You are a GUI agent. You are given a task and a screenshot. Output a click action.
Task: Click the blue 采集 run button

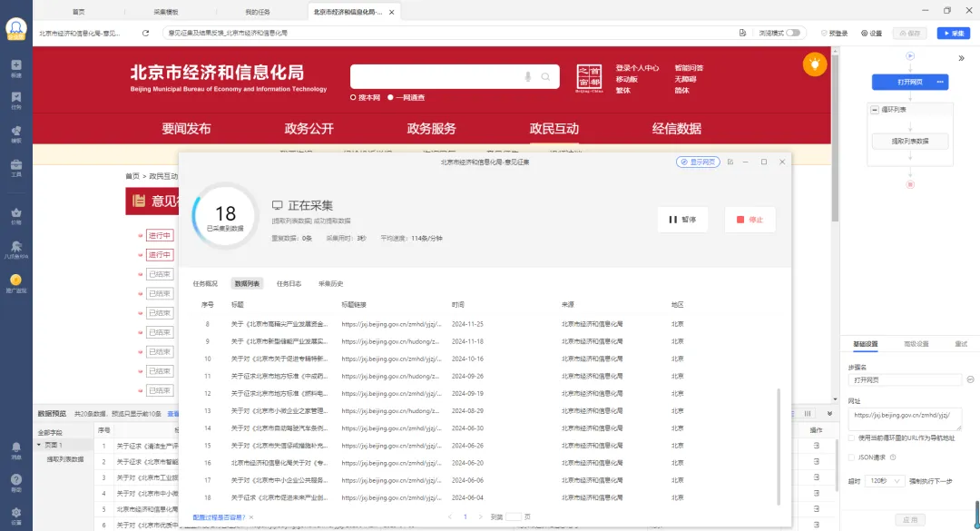click(953, 34)
